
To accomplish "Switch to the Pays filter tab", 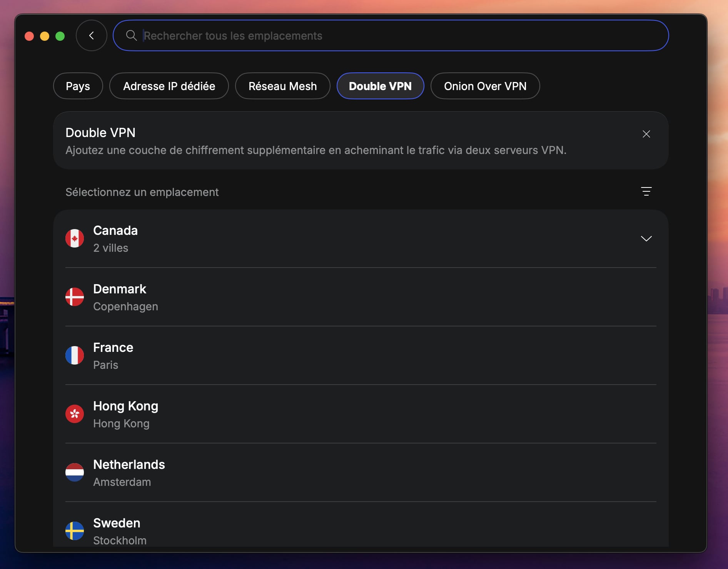I will [x=77, y=86].
